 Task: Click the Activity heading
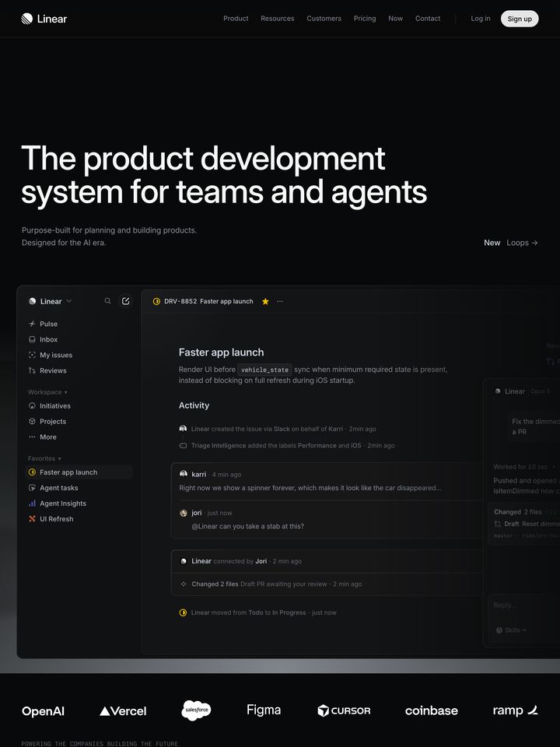(194, 405)
